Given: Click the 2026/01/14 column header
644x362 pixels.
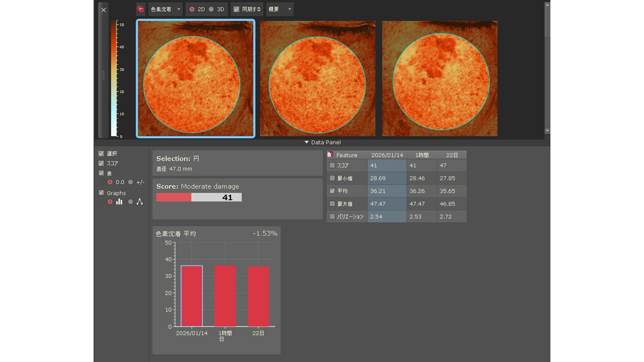Looking at the screenshot, I should coord(387,155).
